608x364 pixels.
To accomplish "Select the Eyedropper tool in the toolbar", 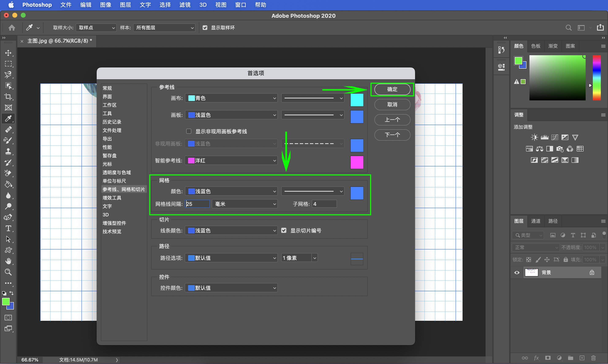I will coord(8,119).
